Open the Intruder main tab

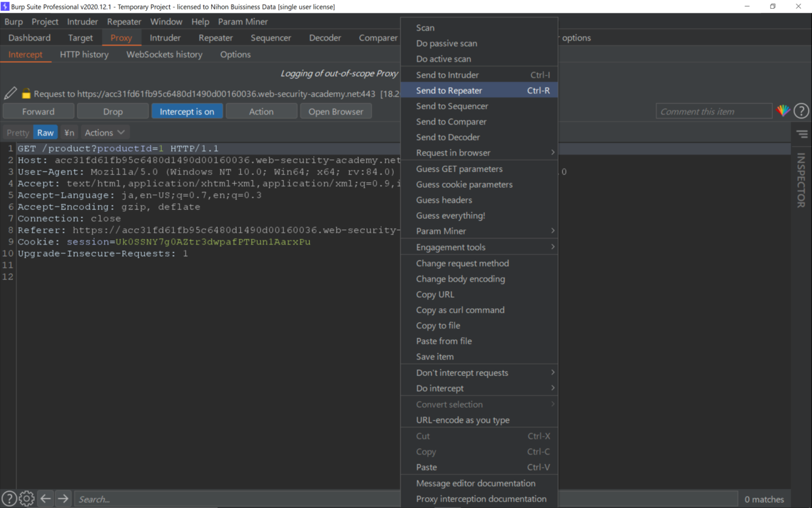click(165, 38)
